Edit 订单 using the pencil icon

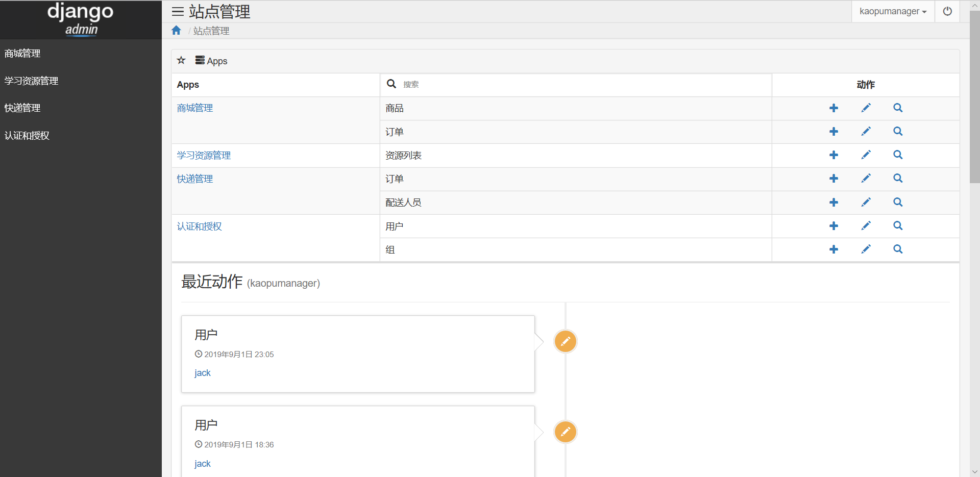pos(866,131)
